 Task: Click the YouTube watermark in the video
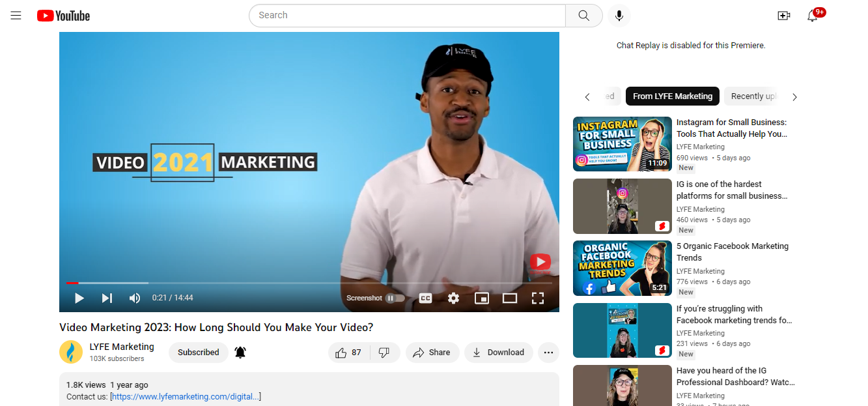click(540, 262)
